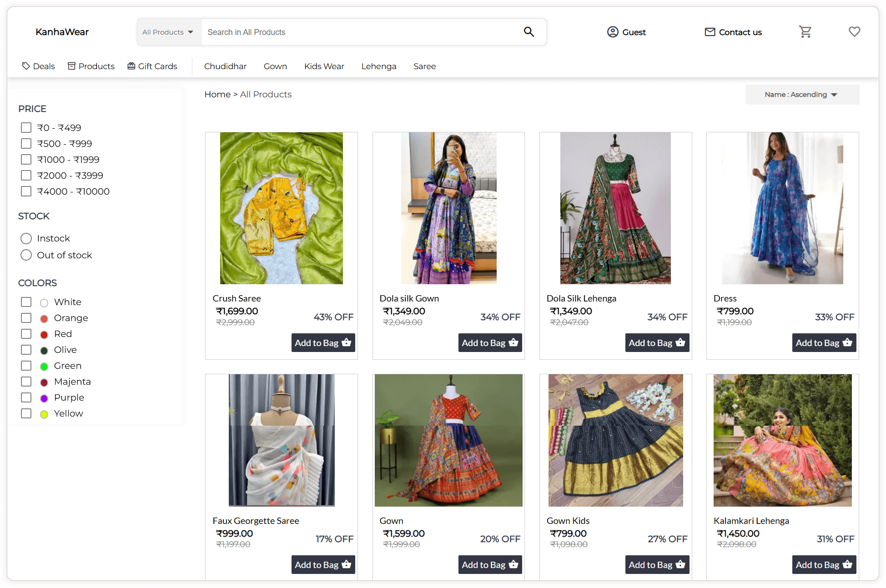Click the Gift Cards icon

click(131, 66)
